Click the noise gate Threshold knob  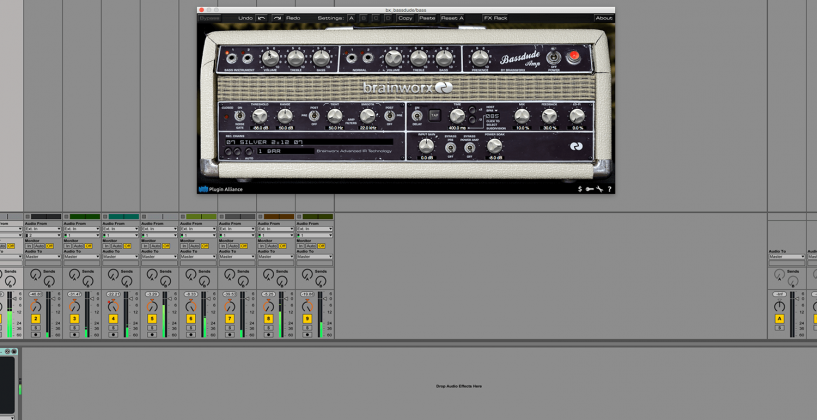(259, 116)
